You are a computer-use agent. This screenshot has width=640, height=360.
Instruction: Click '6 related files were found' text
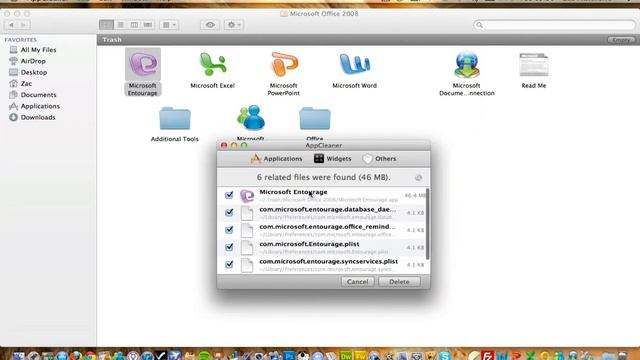[x=324, y=178]
